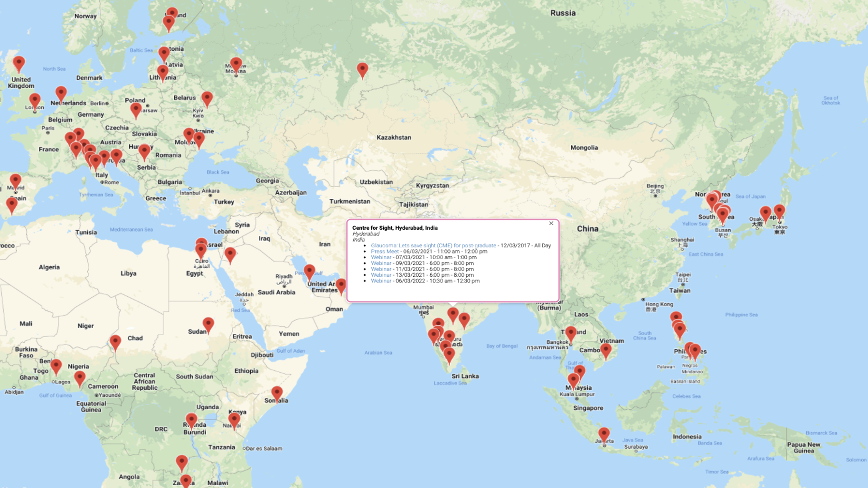Select the marker in Chad

[x=115, y=341]
